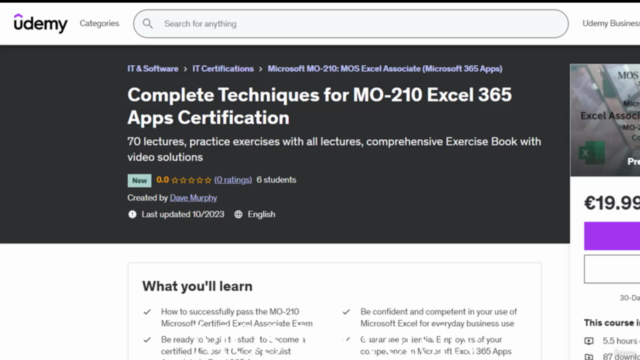Click the language globe icon
This screenshot has width=640, height=360.
(238, 214)
